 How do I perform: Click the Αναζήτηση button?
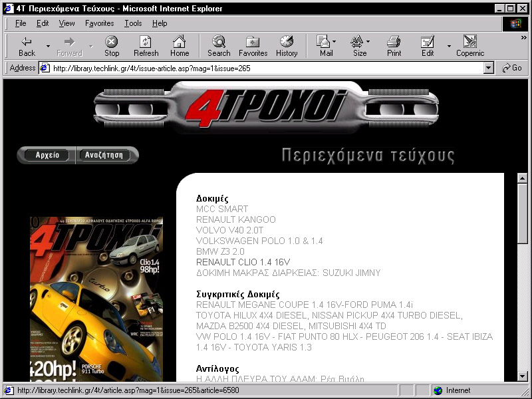click(104, 155)
